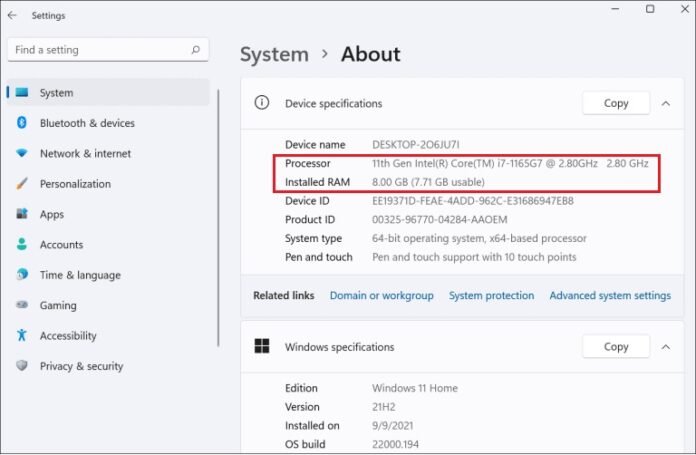The image size is (696, 455).
Task: Select Gaming in the sidebar
Action: pyautogui.click(x=108, y=305)
